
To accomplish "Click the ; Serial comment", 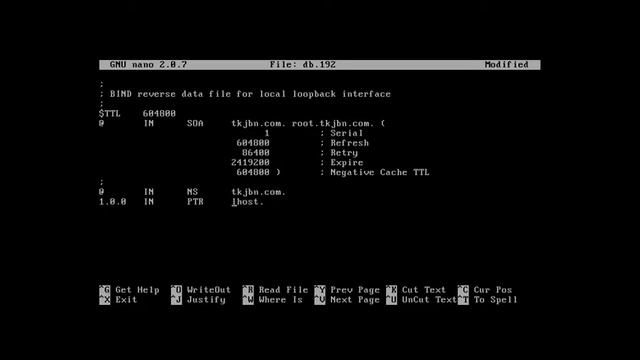I will coord(342,133).
